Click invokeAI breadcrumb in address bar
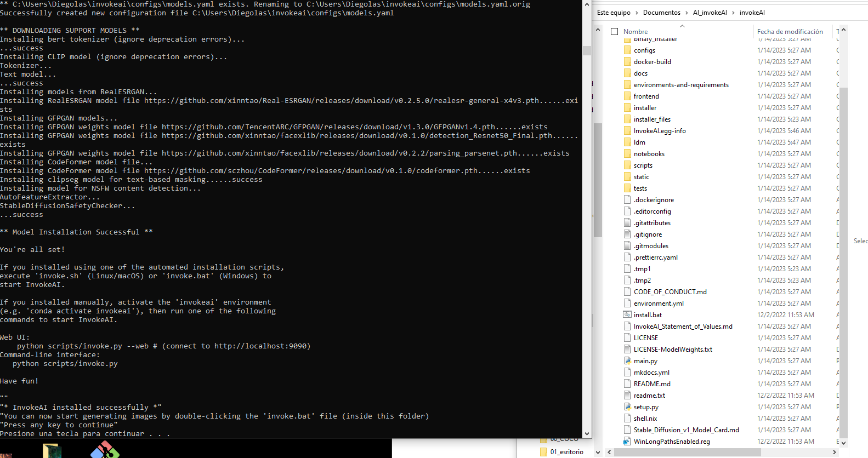Image resolution: width=868 pixels, height=458 pixels. tap(752, 13)
